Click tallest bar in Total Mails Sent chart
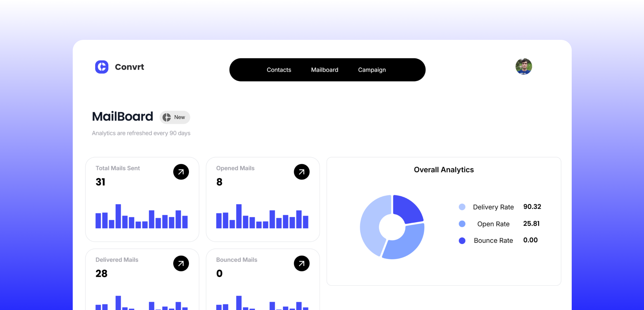The image size is (644, 310). [118, 216]
